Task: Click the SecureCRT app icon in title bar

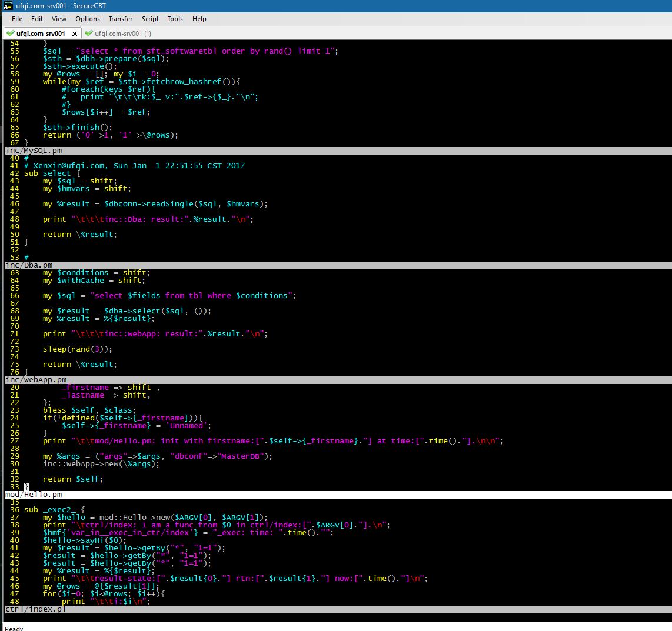Action: pos(8,5)
